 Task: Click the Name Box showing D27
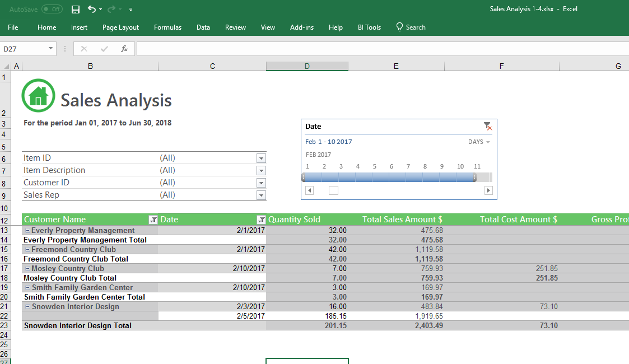(x=24, y=49)
